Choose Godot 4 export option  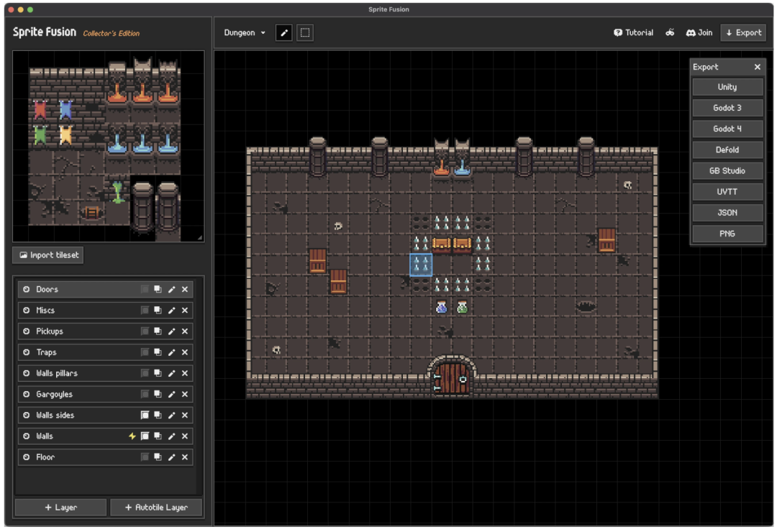727,129
